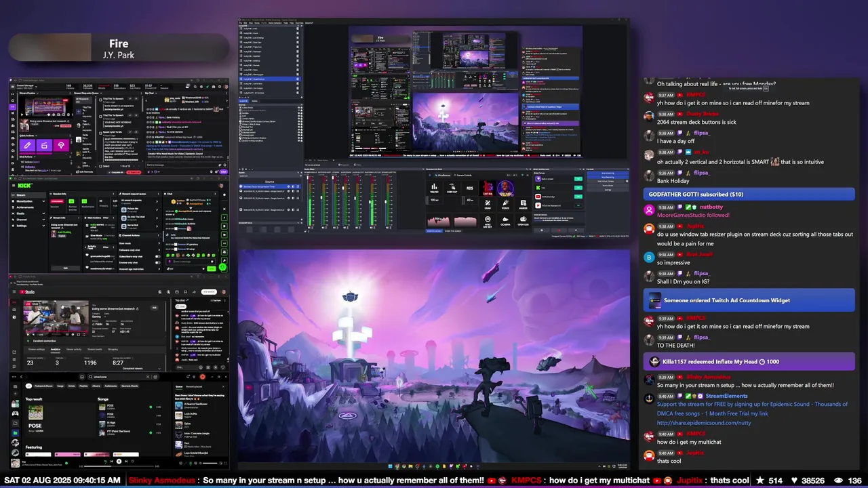The image size is (868, 488).
Task: Open the Kick dashboard hamburger menu
Action: 14,186
